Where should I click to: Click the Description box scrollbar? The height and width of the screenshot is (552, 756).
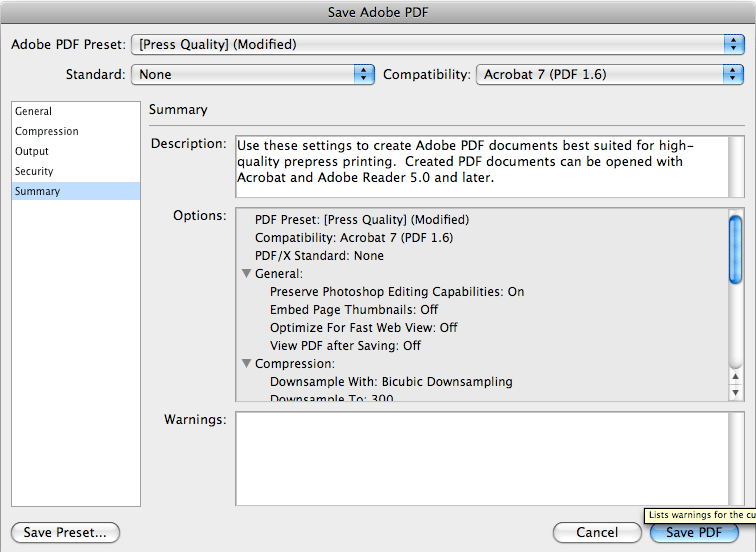(736, 167)
